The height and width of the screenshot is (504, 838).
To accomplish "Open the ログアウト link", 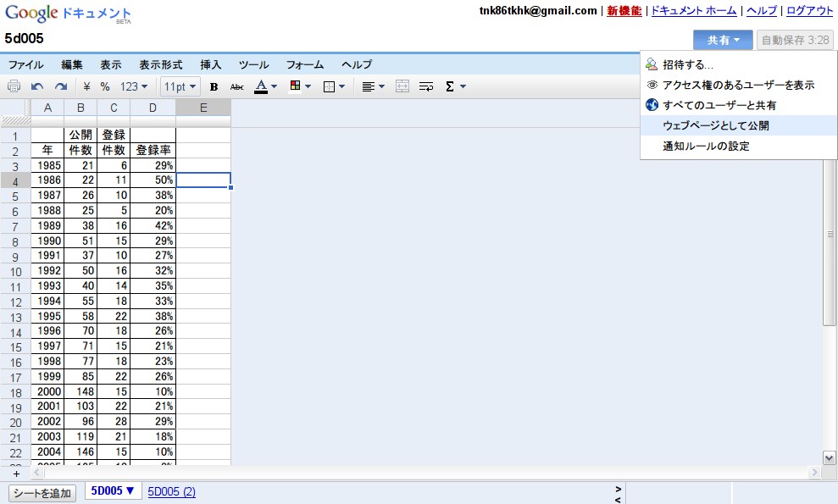I will [808, 11].
